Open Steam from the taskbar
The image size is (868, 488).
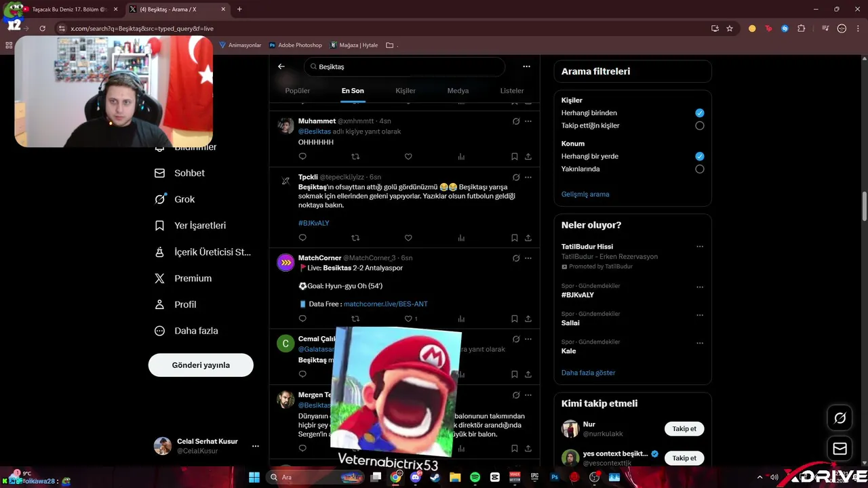click(x=435, y=477)
